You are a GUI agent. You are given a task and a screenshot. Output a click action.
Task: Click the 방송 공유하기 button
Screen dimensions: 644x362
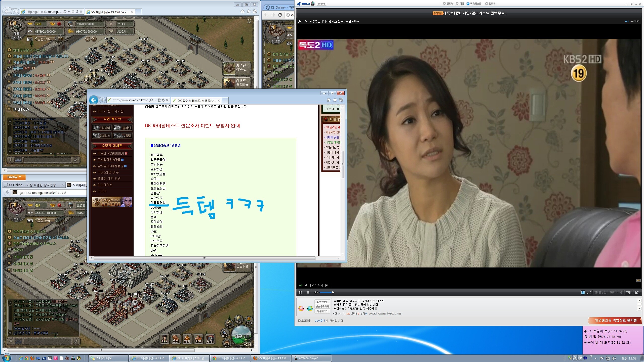coord(322,306)
